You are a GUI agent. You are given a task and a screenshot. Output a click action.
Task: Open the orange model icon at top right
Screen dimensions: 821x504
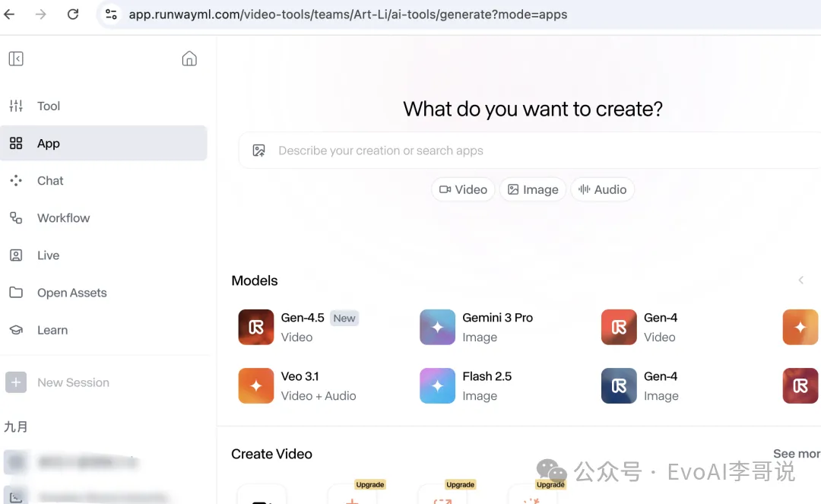(800, 327)
